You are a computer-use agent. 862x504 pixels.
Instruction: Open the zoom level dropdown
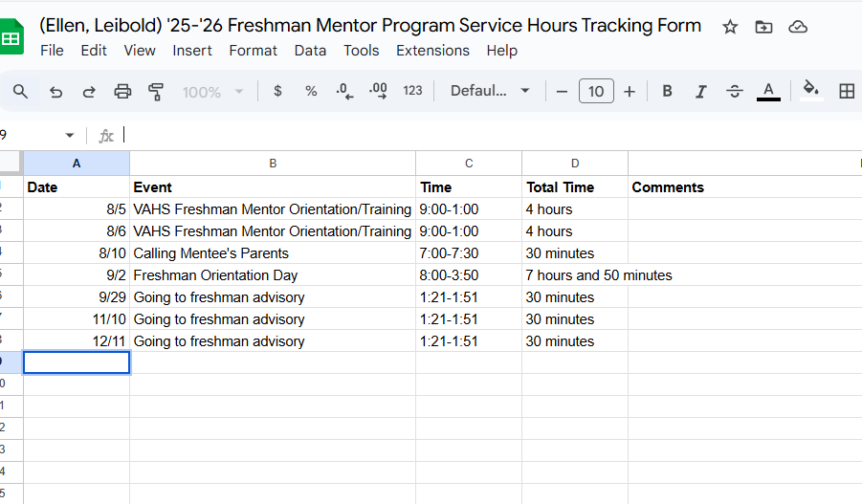click(213, 92)
